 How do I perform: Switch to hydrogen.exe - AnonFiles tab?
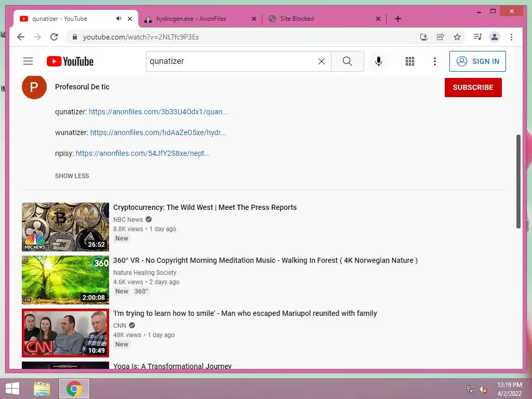pos(191,19)
